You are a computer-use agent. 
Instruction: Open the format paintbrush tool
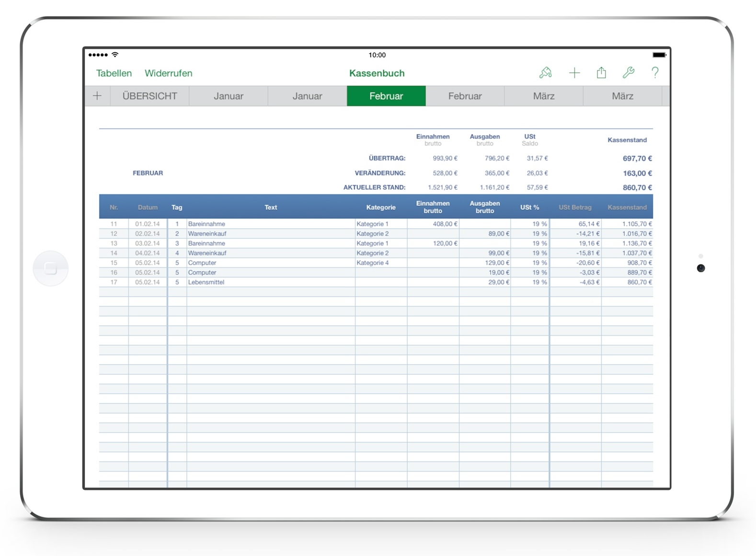pos(545,73)
